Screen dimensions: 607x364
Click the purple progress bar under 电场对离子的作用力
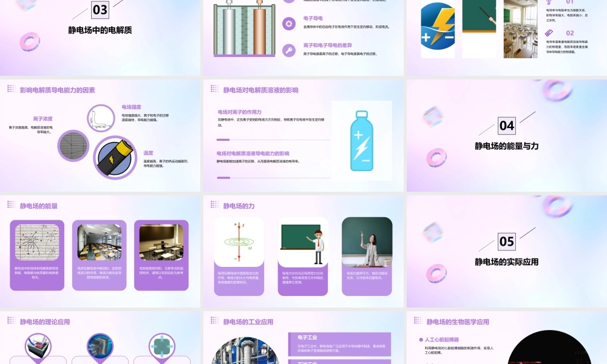pos(223,140)
